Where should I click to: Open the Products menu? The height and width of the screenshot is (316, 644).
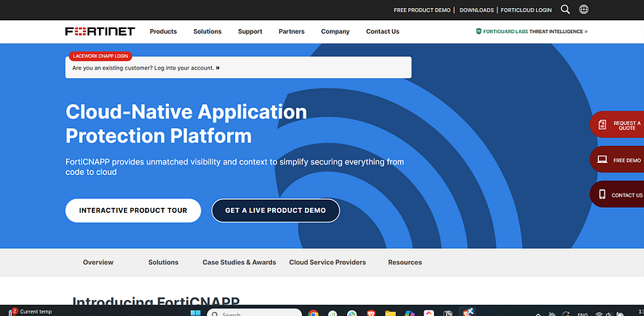[x=163, y=31]
